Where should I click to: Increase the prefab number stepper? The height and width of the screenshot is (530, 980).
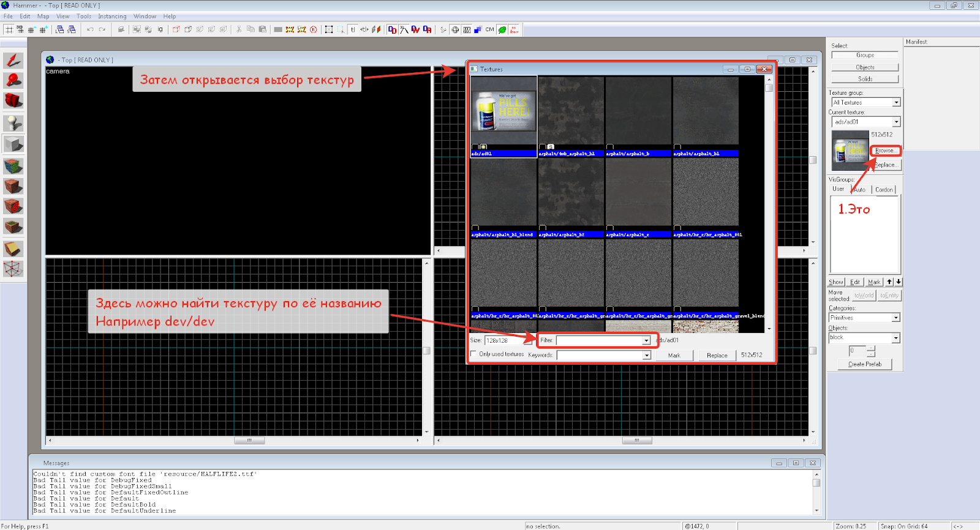[871, 348]
